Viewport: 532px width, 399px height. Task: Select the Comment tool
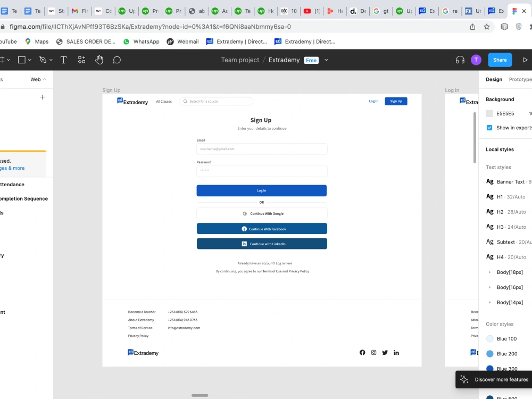(117, 60)
